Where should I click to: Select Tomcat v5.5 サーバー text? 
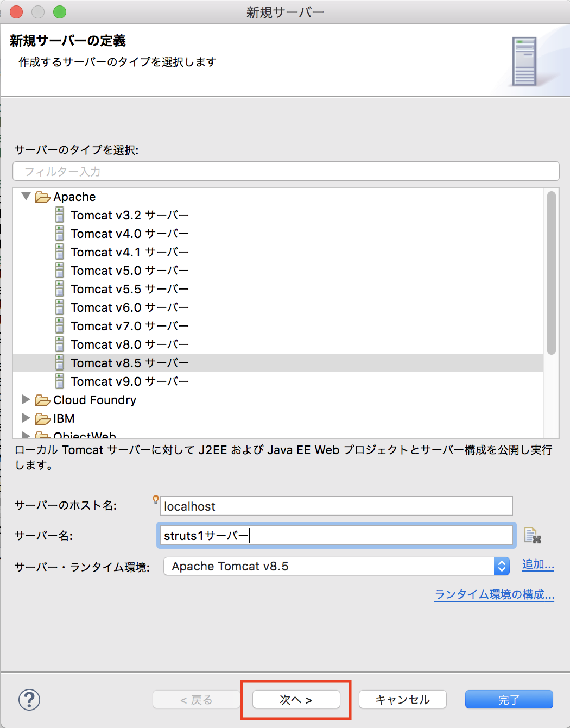130,289
